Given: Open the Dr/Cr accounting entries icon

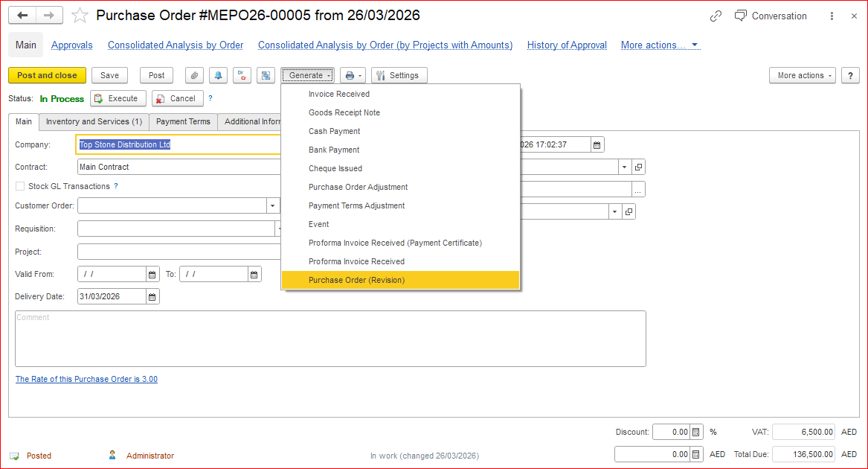Looking at the screenshot, I should [242, 75].
